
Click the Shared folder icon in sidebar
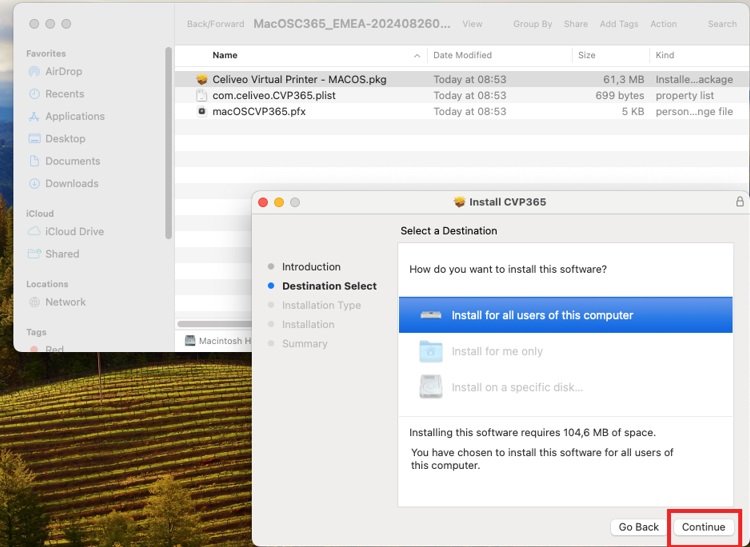click(x=34, y=254)
